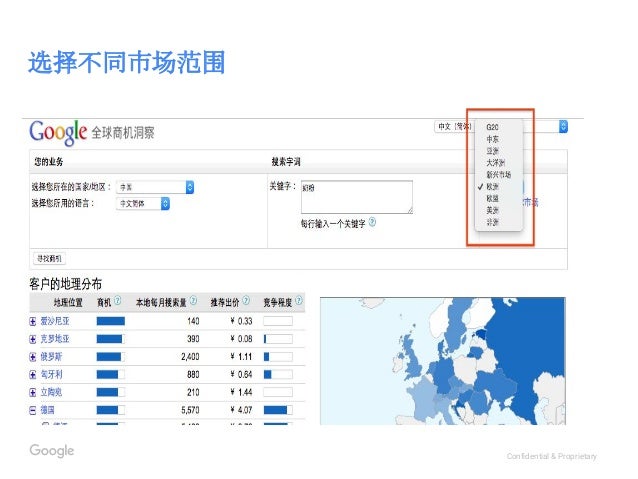Viewport: 638px width, 479px height.
Task: Click help icon next to 每行输入一个关键字
Action: pyautogui.click(x=372, y=222)
